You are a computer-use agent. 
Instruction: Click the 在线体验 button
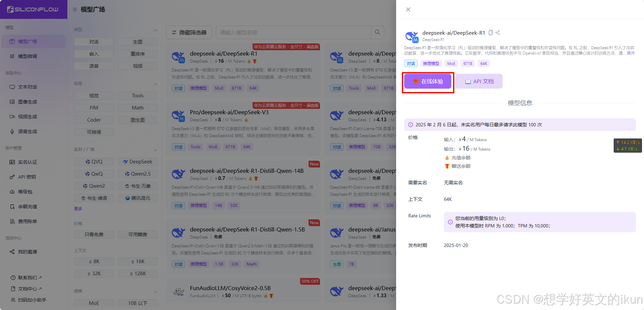click(x=428, y=82)
